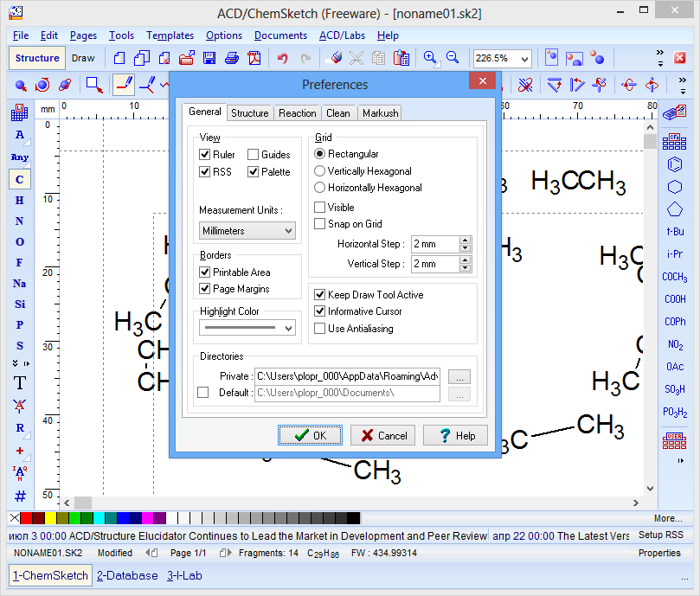
Task: Enable the Guides checkbox
Action: [x=253, y=155]
